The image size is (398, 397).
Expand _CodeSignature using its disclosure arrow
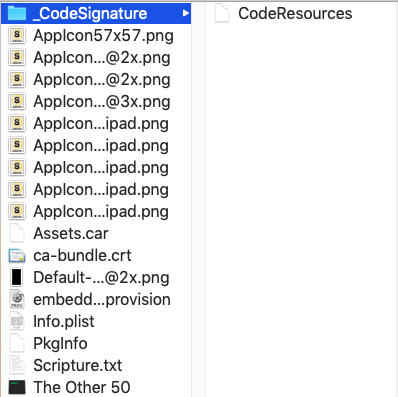click(x=185, y=13)
